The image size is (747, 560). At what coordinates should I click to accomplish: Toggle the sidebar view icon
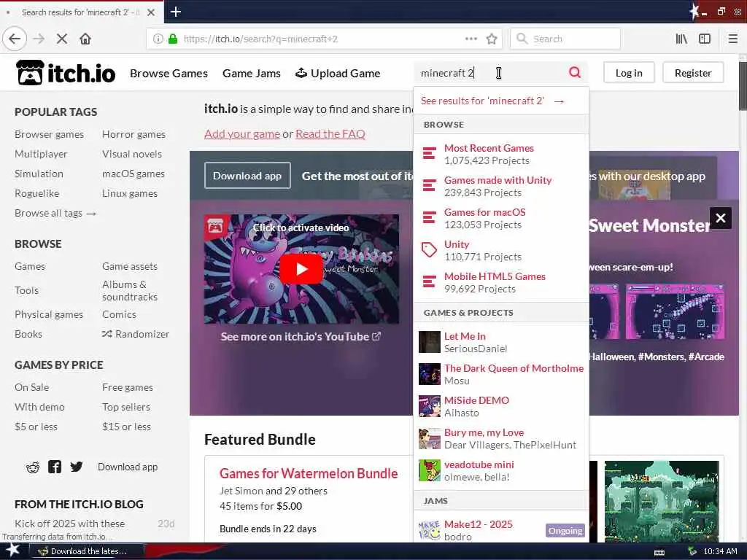[x=705, y=39]
